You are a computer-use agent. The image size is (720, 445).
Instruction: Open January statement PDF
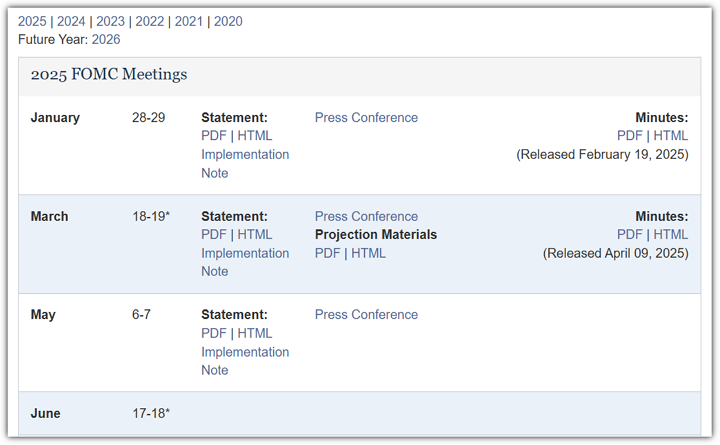(x=214, y=136)
